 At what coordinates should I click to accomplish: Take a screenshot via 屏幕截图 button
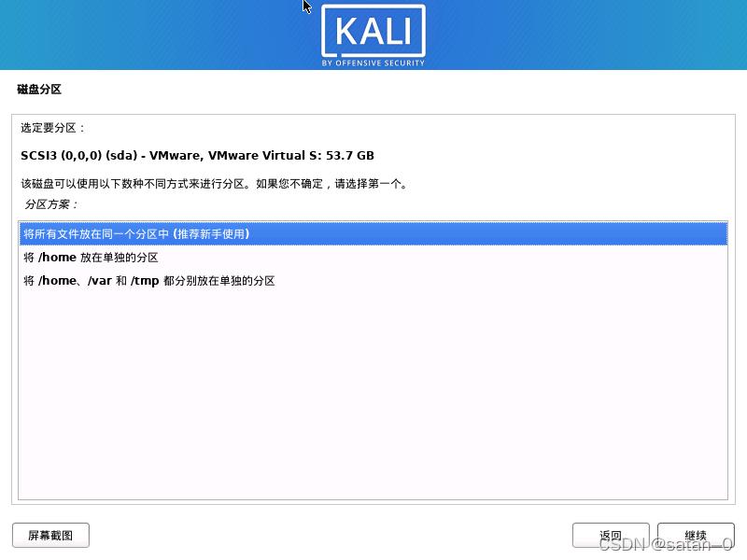coord(50,535)
